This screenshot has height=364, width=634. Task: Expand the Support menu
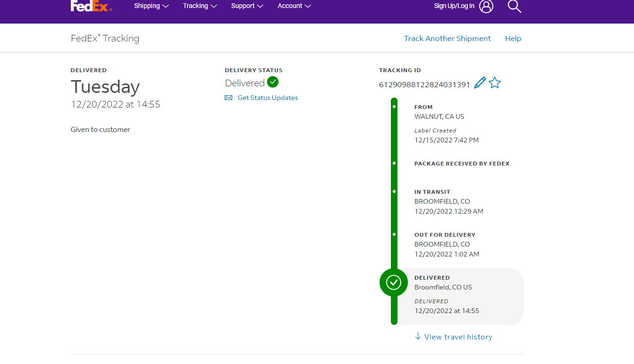(247, 6)
